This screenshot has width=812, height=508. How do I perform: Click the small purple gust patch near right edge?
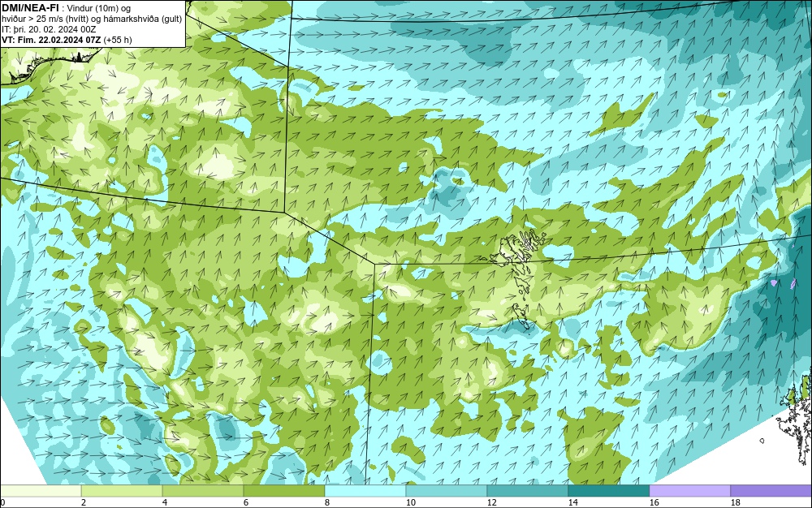click(x=774, y=283)
